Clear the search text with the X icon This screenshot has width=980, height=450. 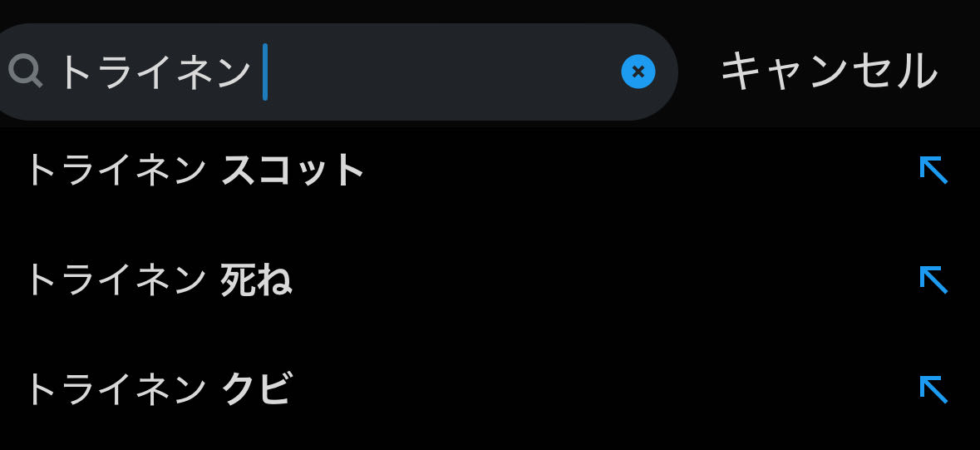coord(638,72)
